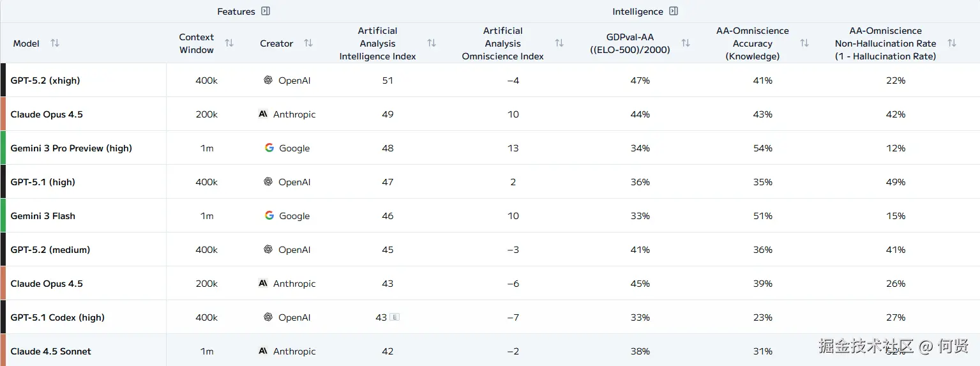Open the GPT-5.2 (xhigh) model link
The height and width of the screenshot is (366, 980).
pyautogui.click(x=45, y=80)
